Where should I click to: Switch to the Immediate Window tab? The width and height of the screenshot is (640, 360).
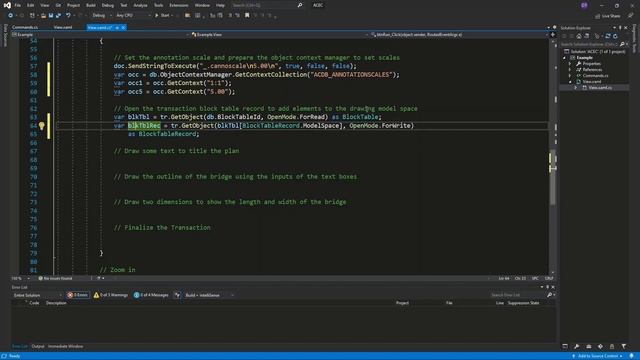65,346
